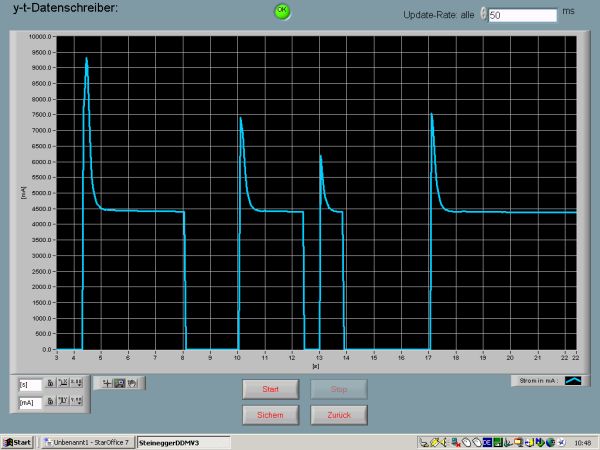The width and height of the screenshot is (600, 450).
Task: Click the 0.0 Y-axis minimum label
Action: click(46, 349)
